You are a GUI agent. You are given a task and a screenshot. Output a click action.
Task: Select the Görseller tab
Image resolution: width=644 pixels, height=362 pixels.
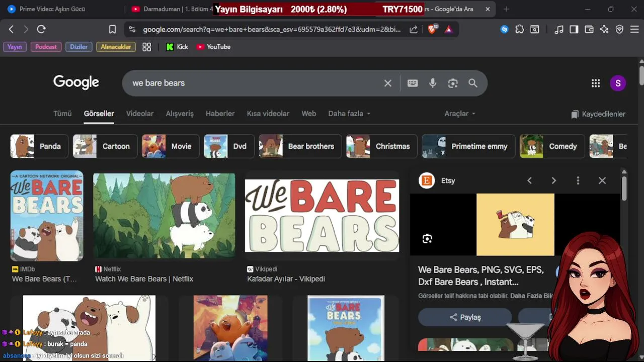coord(99,114)
